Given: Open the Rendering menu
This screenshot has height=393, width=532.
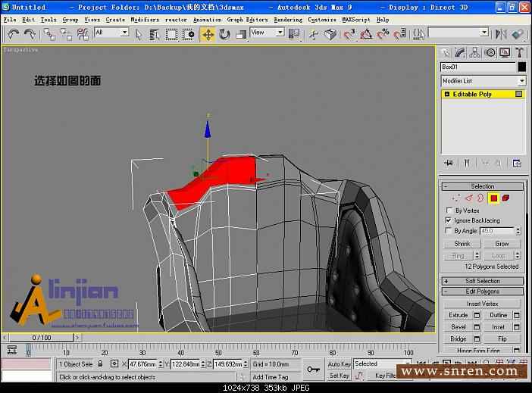Looking at the screenshot, I should click(288, 20).
